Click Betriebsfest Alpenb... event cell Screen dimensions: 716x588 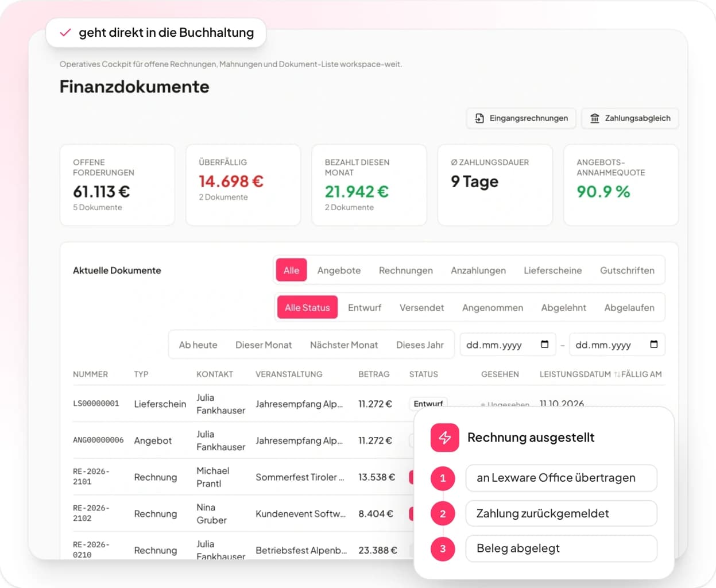[301, 550]
